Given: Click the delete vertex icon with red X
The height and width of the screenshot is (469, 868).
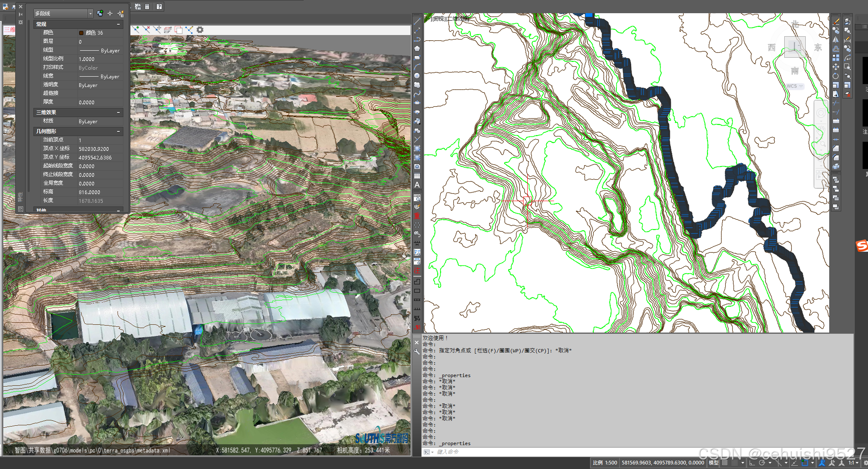Looking at the screenshot, I should point(147,30).
